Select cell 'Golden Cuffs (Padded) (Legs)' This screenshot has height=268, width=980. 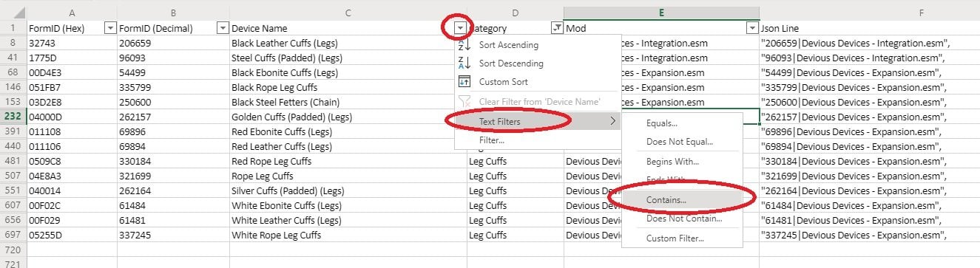(348, 117)
